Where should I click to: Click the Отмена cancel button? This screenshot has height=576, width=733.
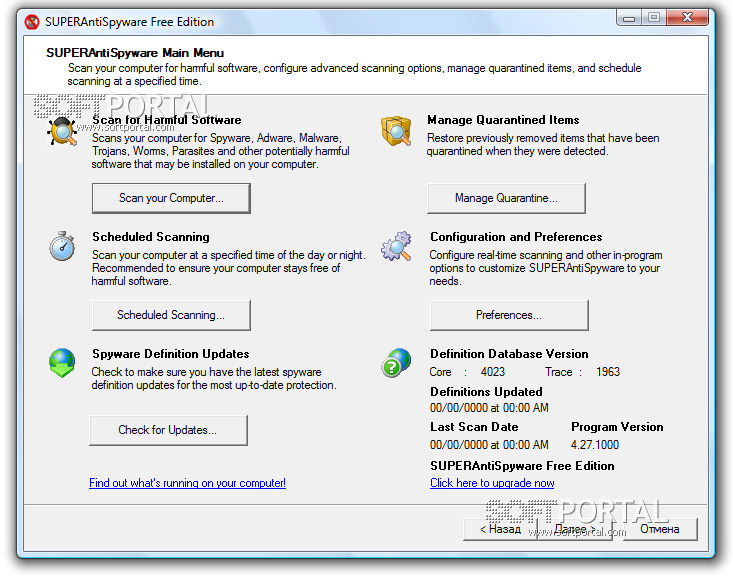(660, 529)
